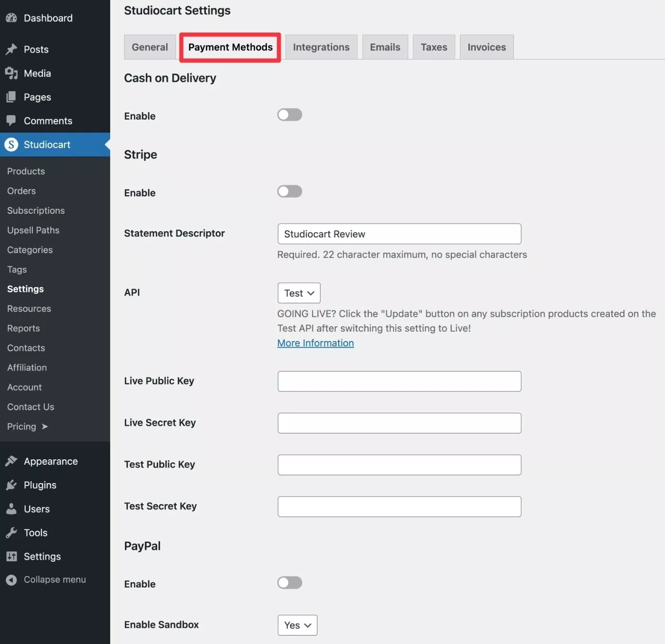Screen dimensions: 665x644
Task: Select Studiocart Settings submenu item
Action: click(26, 289)
